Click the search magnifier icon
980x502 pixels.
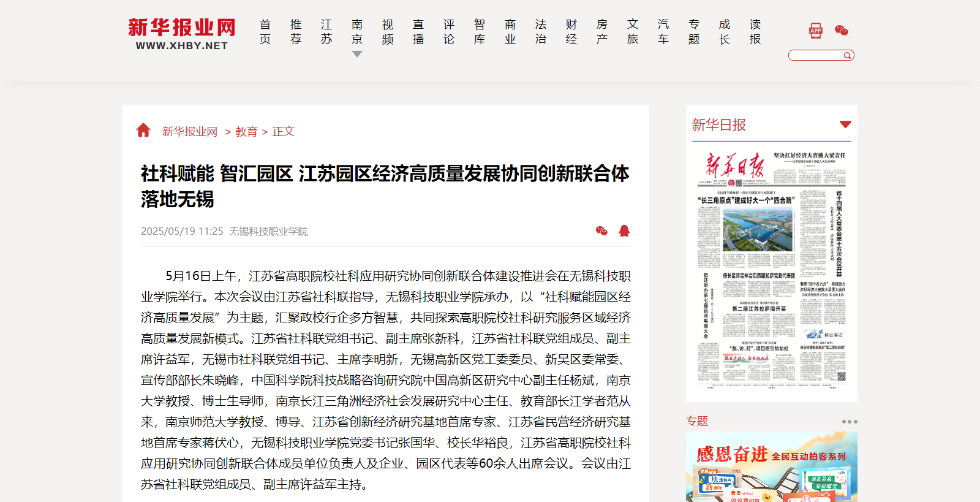pyautogui.click(x=848, y=56)
